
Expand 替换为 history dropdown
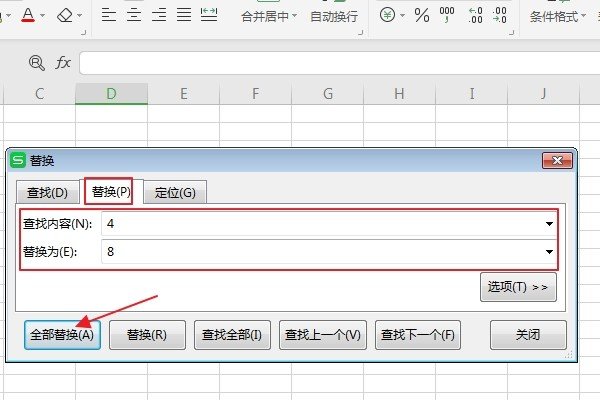tap(549, 251)
